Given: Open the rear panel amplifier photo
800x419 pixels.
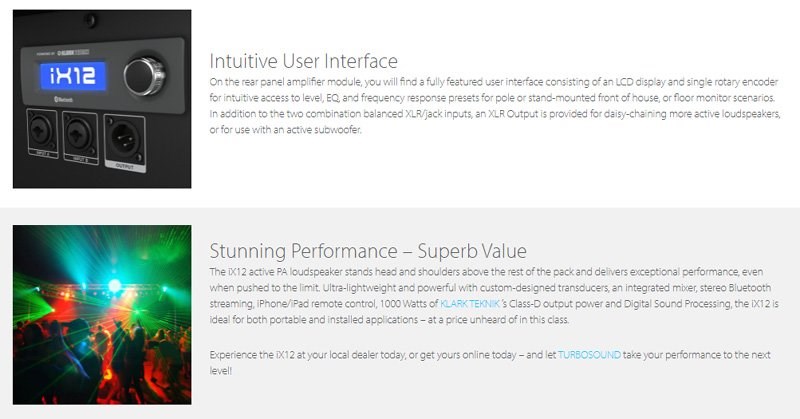Looking at the screenshot, I should pyautogui.click(x=102, y=99).
